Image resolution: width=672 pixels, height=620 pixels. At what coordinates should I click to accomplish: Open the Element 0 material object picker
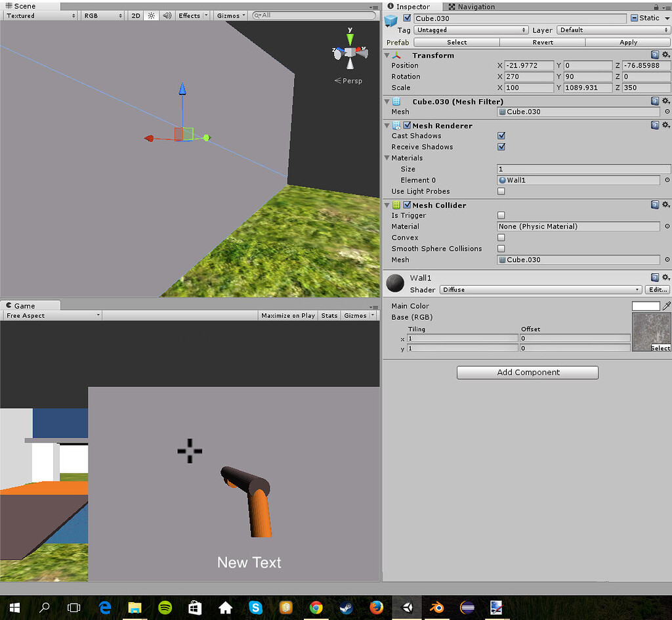(x=667, y=180)
